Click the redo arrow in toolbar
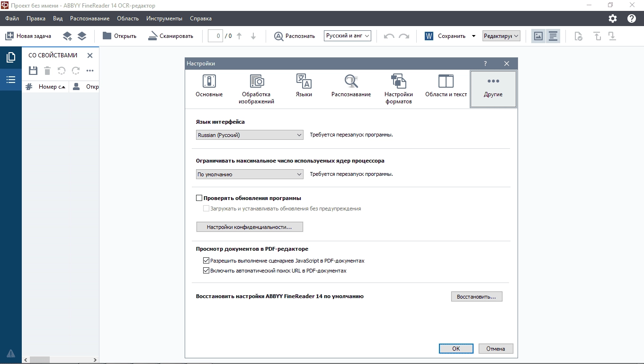The height and width of the screenshot is (364, 644). click(404, 36)
